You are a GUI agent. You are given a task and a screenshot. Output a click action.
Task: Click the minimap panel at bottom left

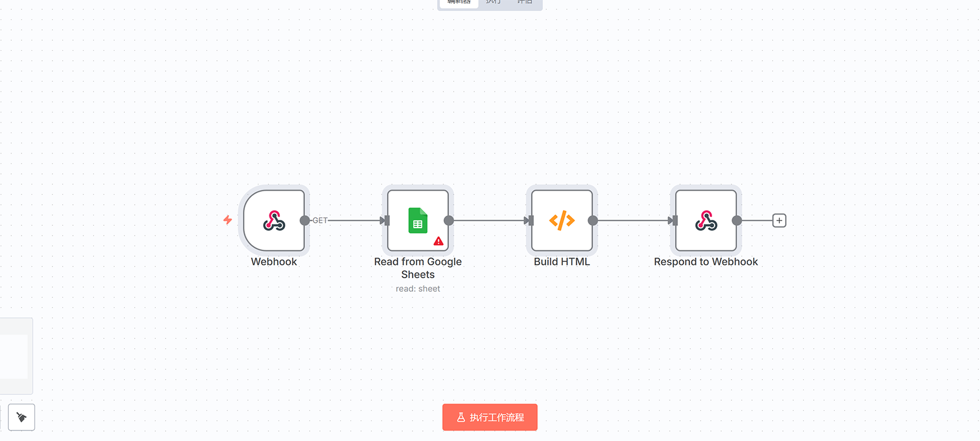pyautogui.click(x=15, y=356)
